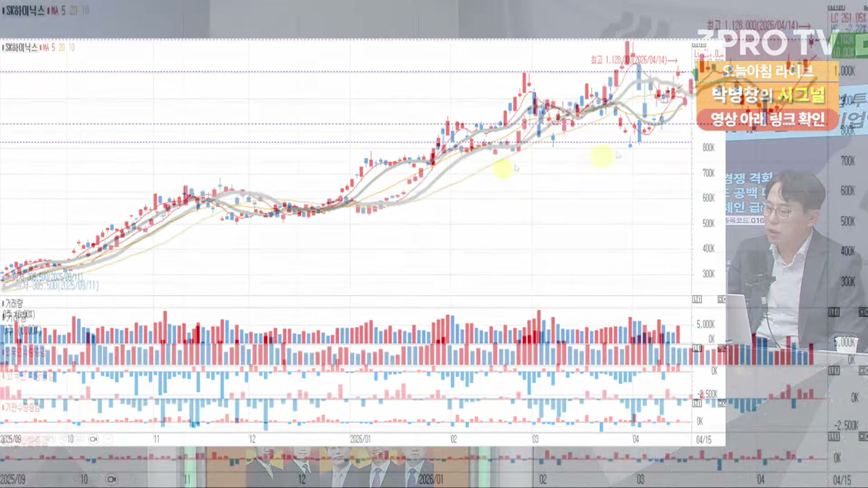Toggle the MA 10 line in white chart legend
This screenshot has height=488, width=868.
[71, 48]
